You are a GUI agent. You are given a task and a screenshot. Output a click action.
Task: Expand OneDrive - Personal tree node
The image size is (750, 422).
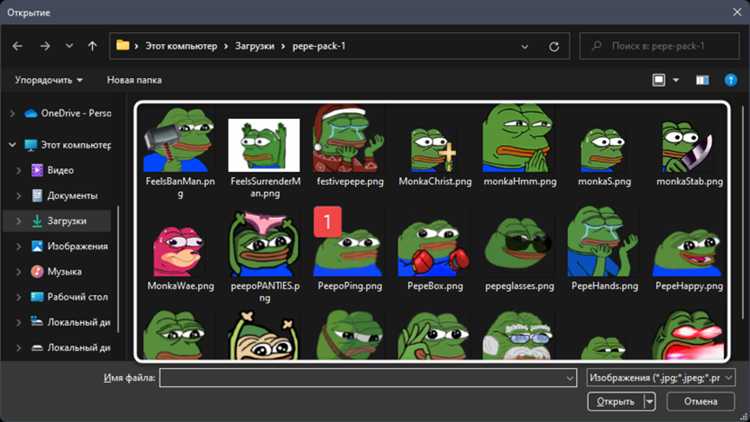click(x=12, y=113)
